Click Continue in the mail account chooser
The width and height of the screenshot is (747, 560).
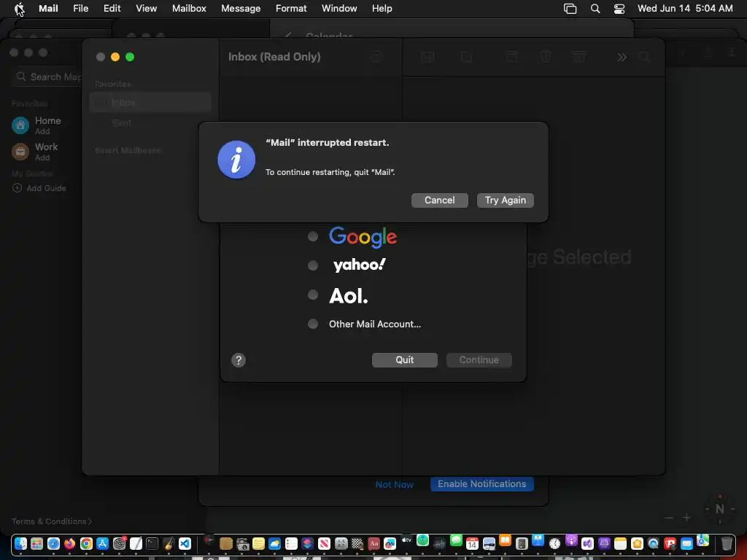(479, 360)
